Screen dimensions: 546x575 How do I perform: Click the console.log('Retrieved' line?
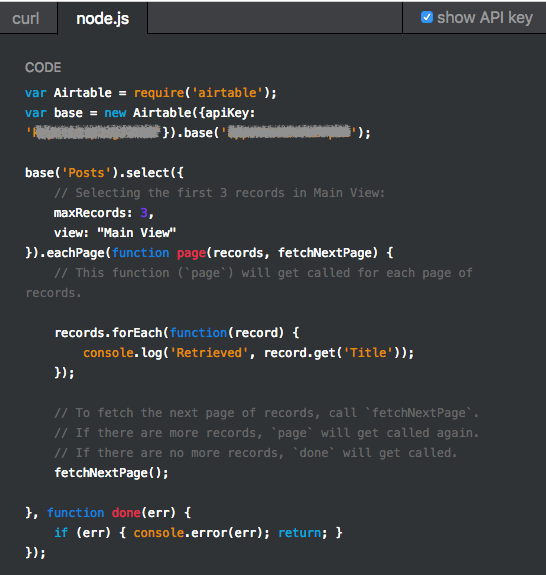248,353
